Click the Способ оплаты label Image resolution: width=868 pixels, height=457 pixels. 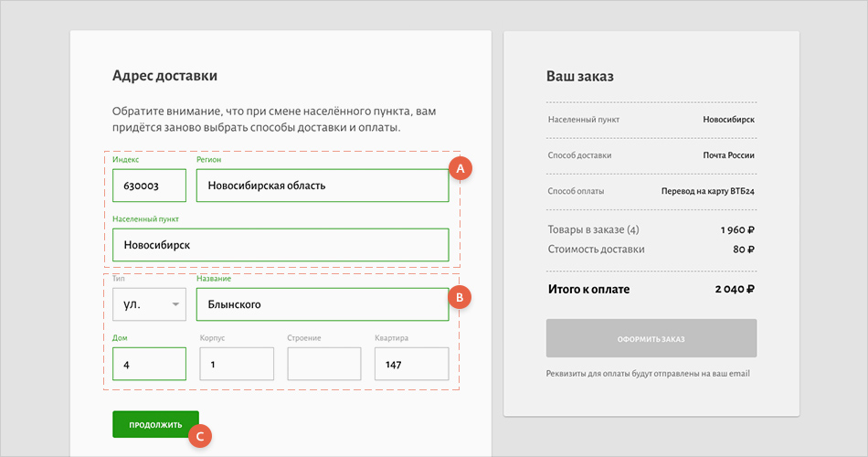[x=576, y=191]
